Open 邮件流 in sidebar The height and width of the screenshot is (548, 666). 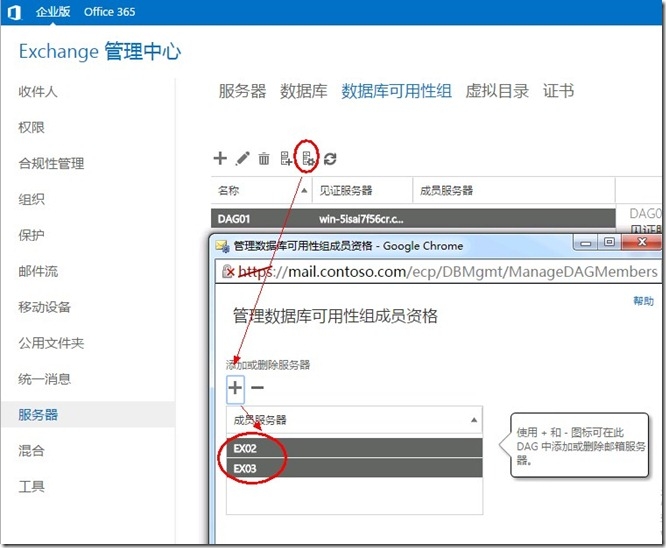point(38,271)
